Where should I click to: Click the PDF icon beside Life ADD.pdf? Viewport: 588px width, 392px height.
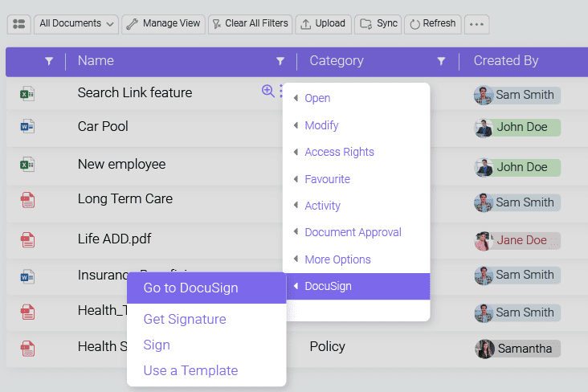pyautogui.click(x=27, y=239)
